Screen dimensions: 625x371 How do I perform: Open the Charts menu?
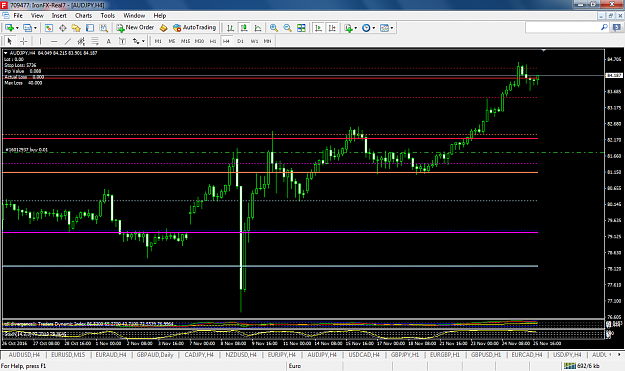pos(83,16)
